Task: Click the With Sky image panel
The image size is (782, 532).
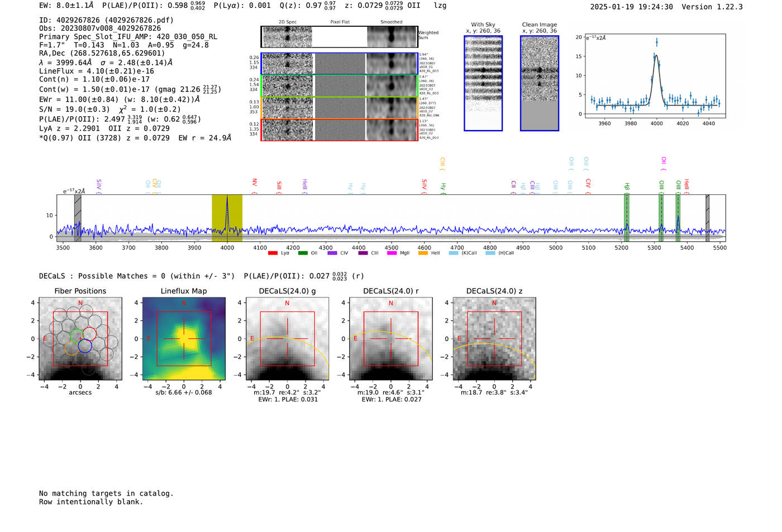Action: coord(483,83)
